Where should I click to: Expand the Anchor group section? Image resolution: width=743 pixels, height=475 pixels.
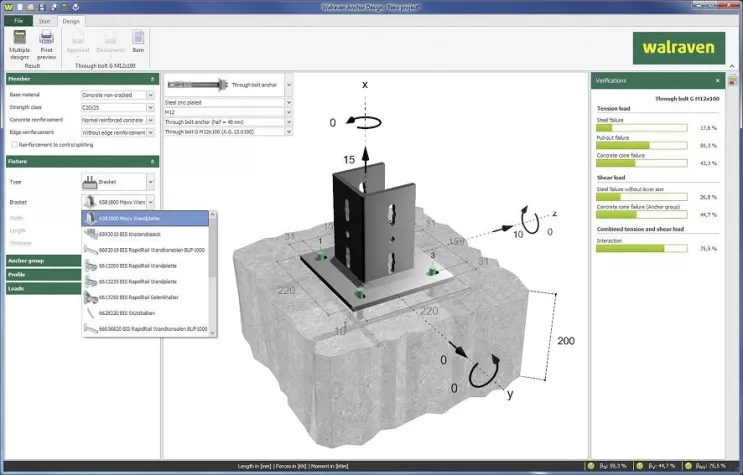click(40, 260)
